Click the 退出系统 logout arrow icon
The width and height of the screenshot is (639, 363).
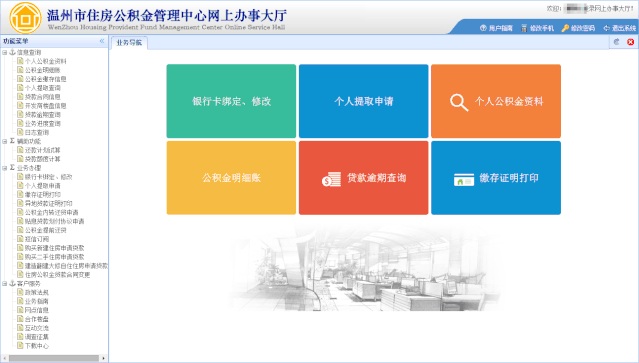[x=606, y=28]
